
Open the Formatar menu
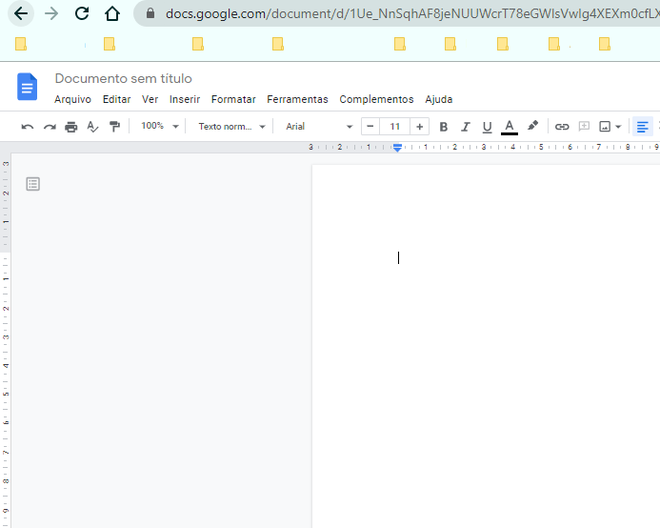click(x=233, y=99)
